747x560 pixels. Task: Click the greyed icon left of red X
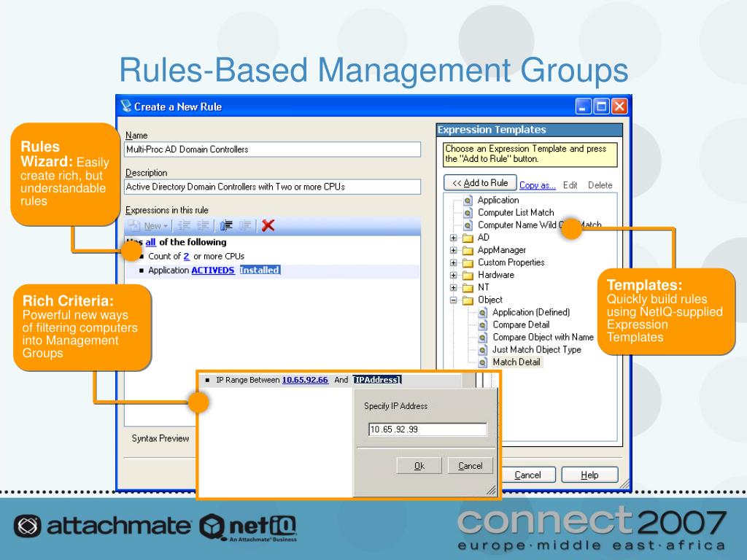point(245,226)
